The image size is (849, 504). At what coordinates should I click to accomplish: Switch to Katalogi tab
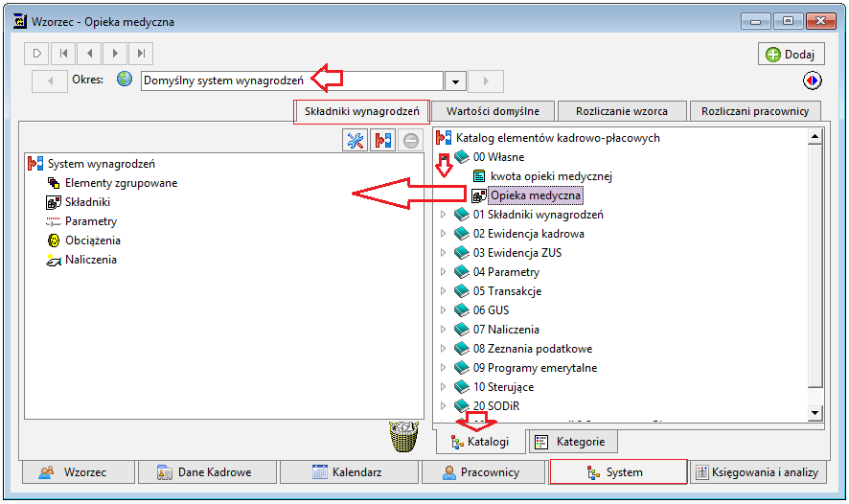click(480, 442)
